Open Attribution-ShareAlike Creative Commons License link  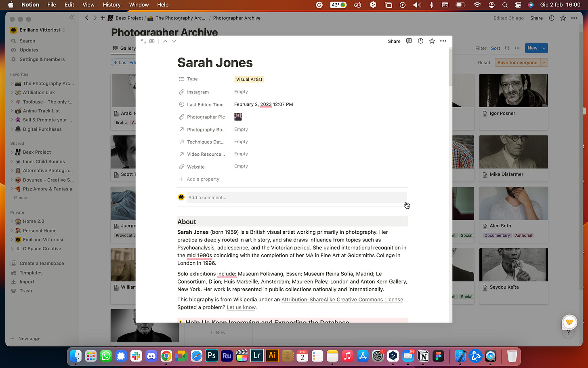pos(342,300)
